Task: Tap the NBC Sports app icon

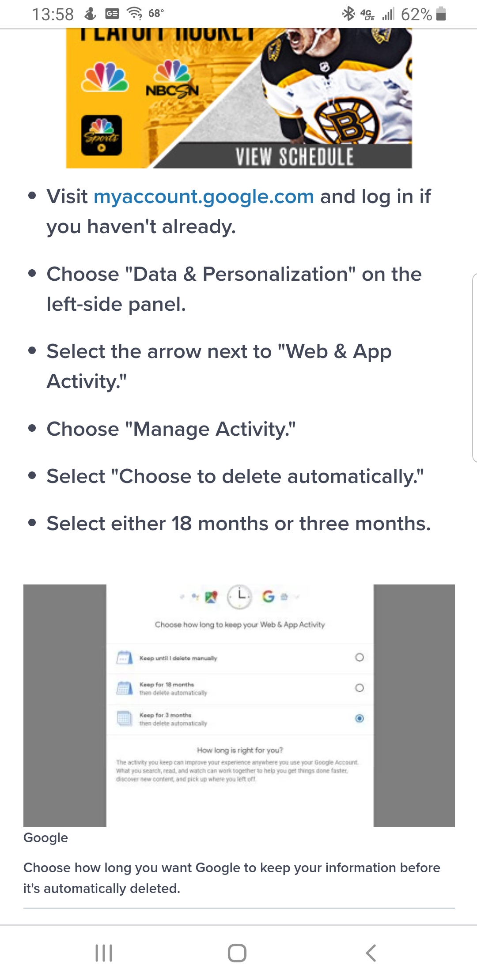Action: click(x=101, y=135)
